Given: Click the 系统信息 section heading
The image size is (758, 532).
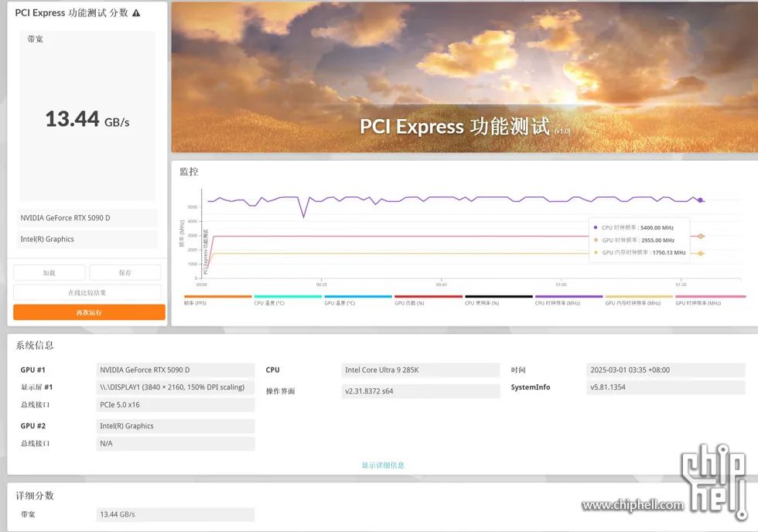Looking at the screenshot, I should click(x=35, y=345).
